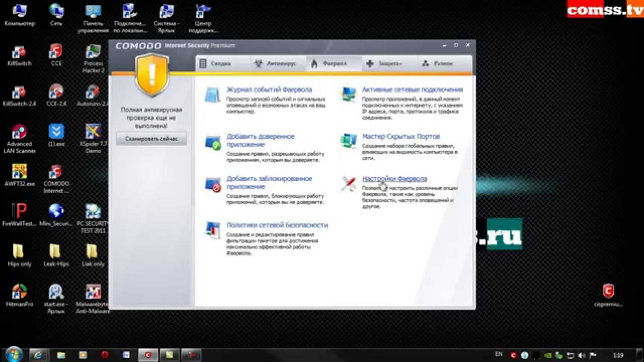The height and width of the screenshot is (362, 644).
Task: Open Добавить доверенное приложение link
Action: 261,140
